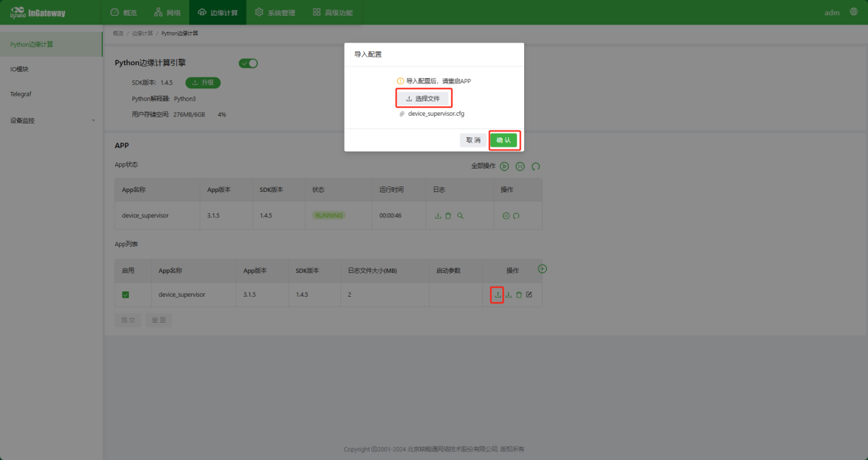
Task: Click the globe language icon
Action: 854,12
